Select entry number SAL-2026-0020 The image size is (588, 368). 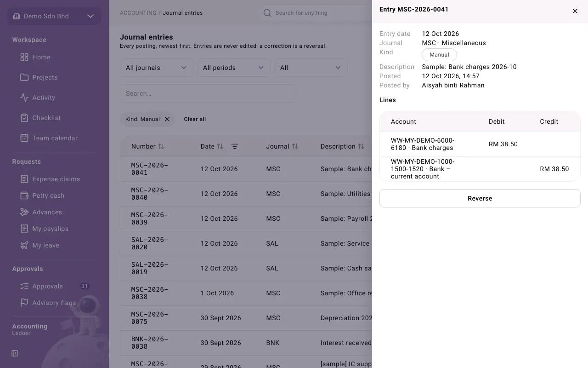tap(150, 243)
